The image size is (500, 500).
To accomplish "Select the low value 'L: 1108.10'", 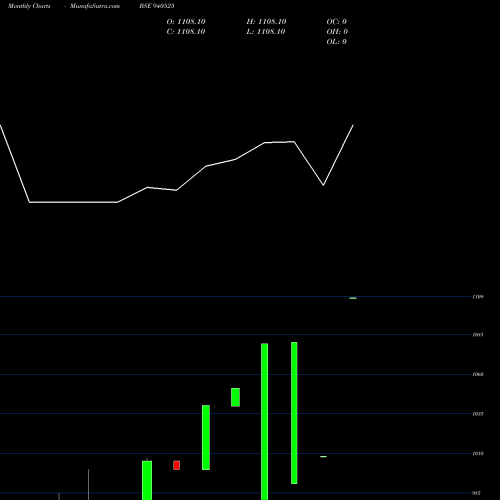I will [x=266, y=32].
